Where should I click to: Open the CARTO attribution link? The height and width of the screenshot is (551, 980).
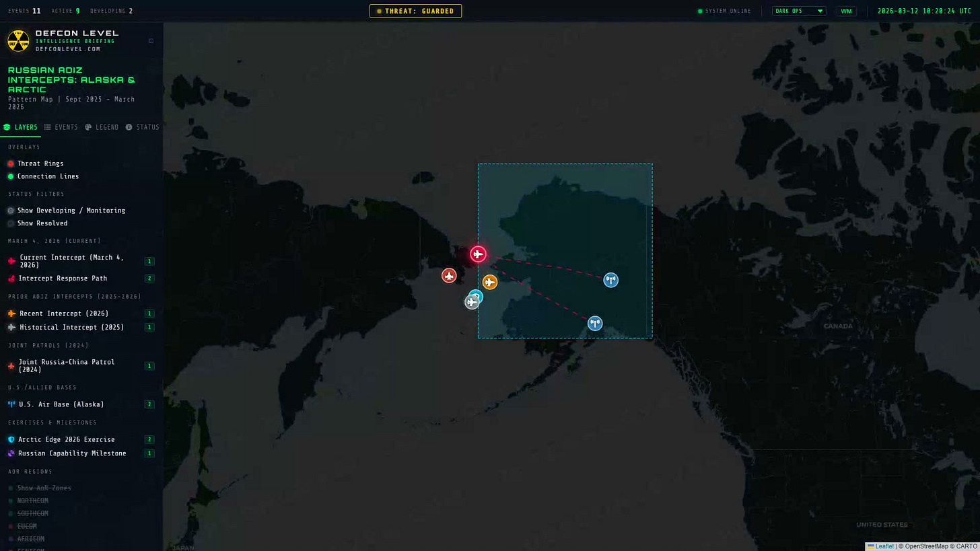click(966, 546)
